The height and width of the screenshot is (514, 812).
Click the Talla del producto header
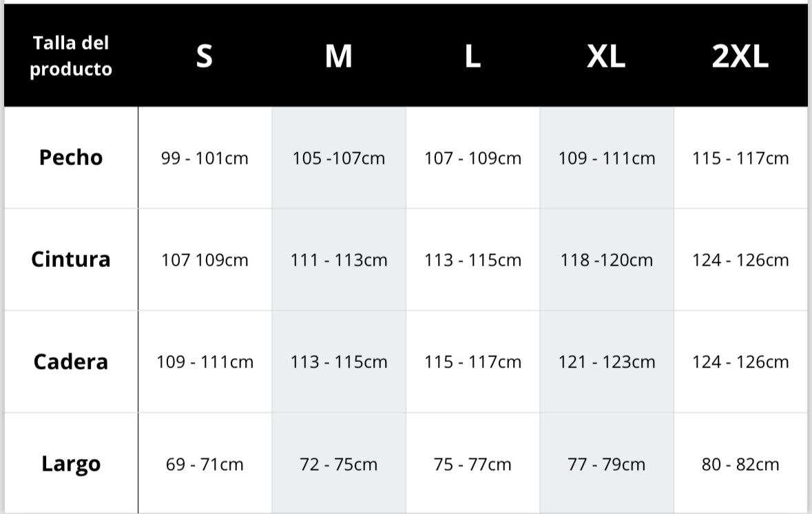pyautogui.click(x=71, y=56)
